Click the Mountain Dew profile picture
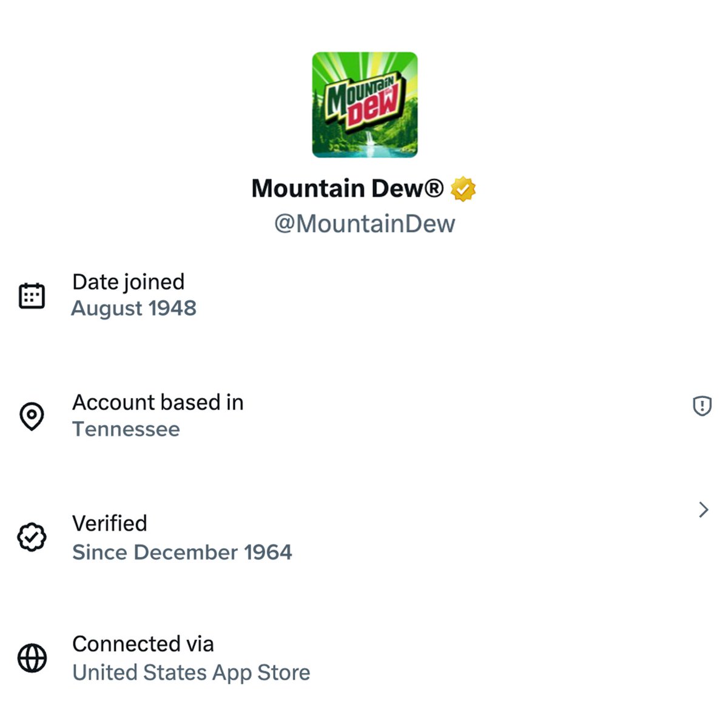 pos(365,105)
